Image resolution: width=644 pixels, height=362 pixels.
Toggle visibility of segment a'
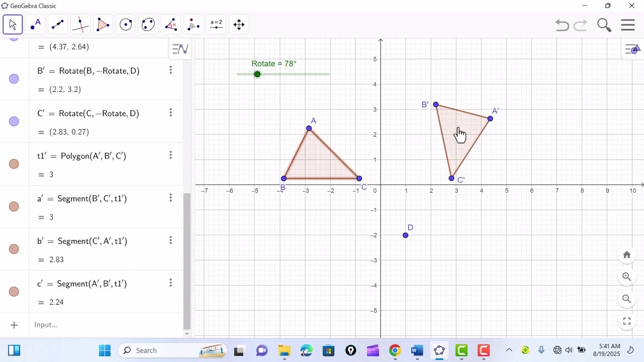(x=14, y=207)
